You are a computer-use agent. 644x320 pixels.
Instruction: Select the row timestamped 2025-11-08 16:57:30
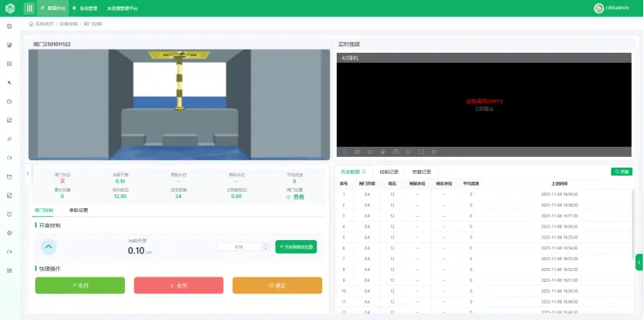(485, 215)
